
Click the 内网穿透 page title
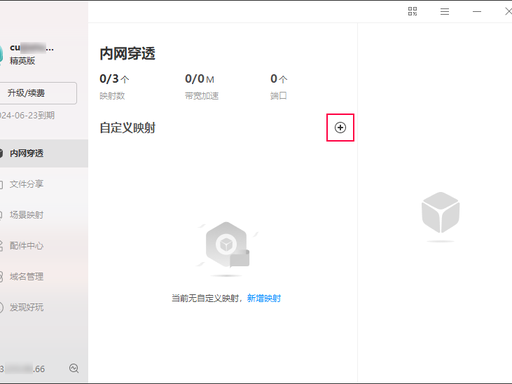click(127, 54)
